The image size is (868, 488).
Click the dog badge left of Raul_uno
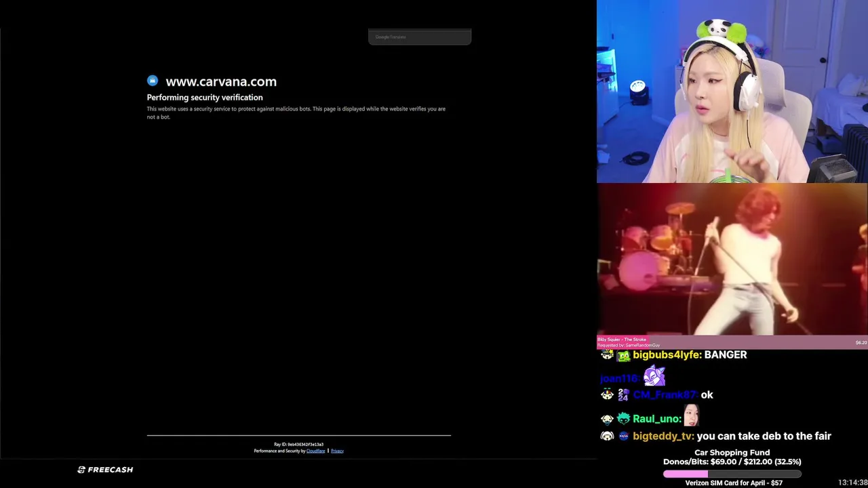point(607,419)
